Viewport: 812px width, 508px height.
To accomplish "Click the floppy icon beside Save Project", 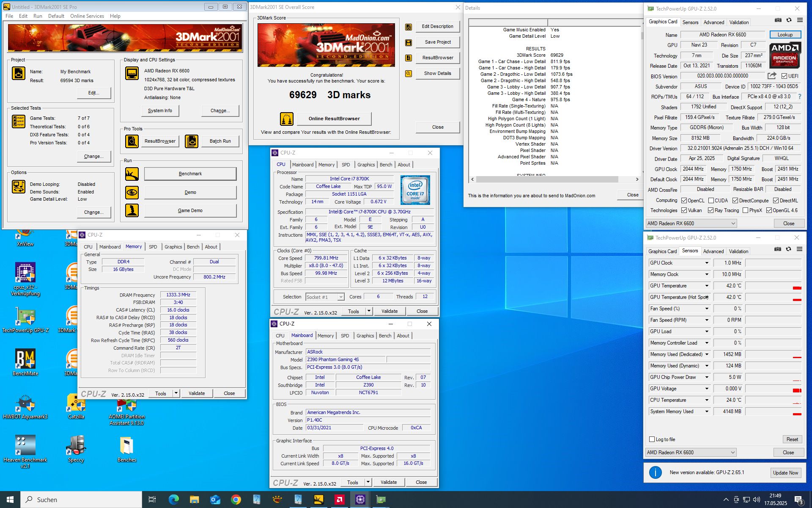I will [x=409, y=42].
